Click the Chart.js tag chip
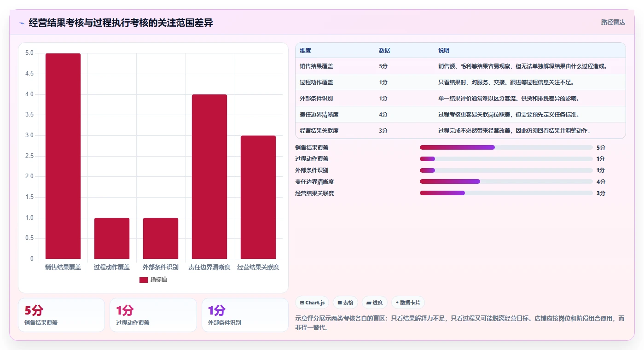The height and width of the screenshot is (350, 644). [x=312, y=303]
